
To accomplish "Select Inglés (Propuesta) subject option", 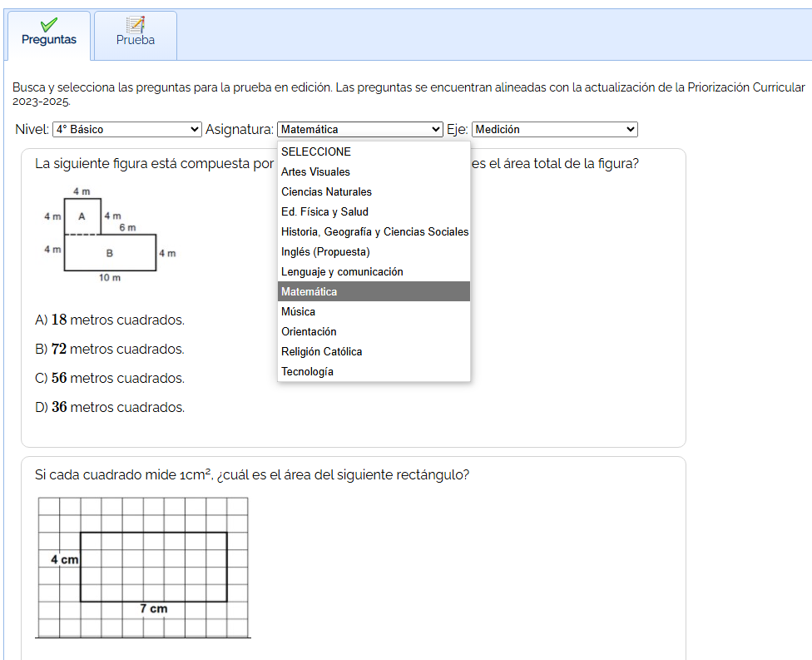I will click(325, 252).
